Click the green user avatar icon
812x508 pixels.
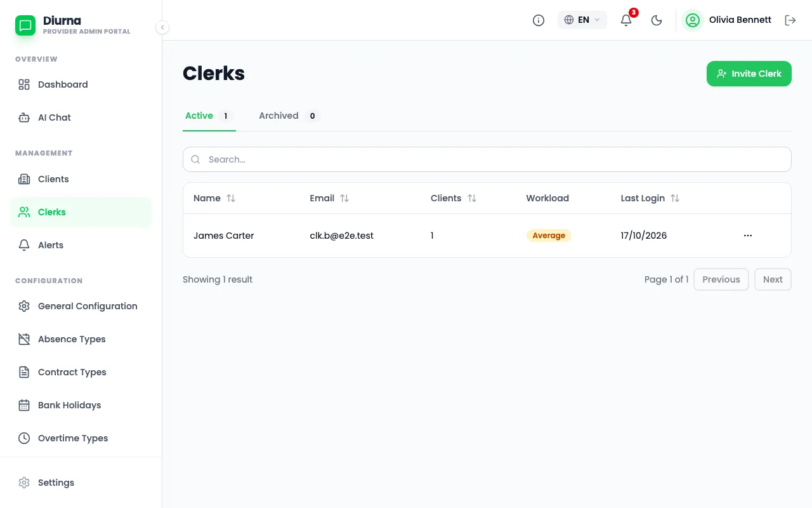pyautogui.click(x=693, y=20)
